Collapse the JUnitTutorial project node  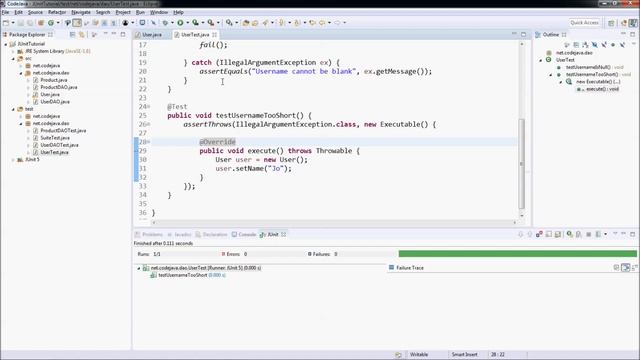point(6,44)
